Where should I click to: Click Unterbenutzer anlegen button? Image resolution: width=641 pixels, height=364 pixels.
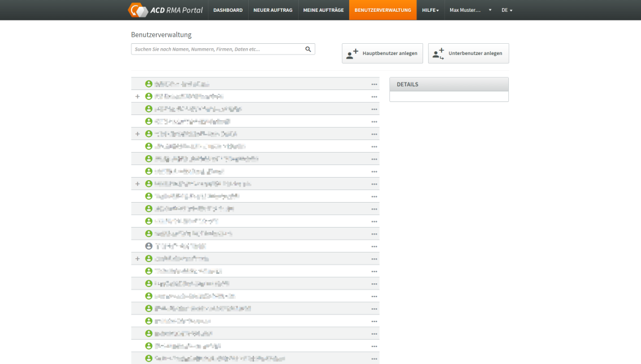coord(468,53)
